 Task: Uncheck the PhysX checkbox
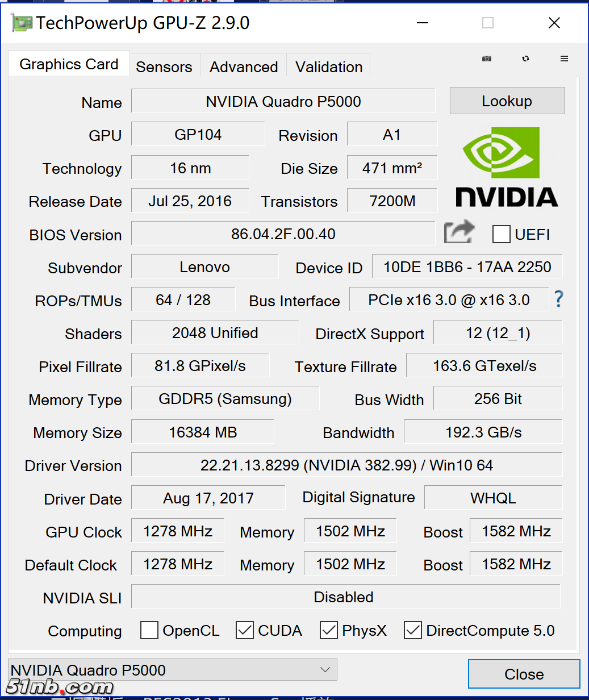(x=329, y=630)
